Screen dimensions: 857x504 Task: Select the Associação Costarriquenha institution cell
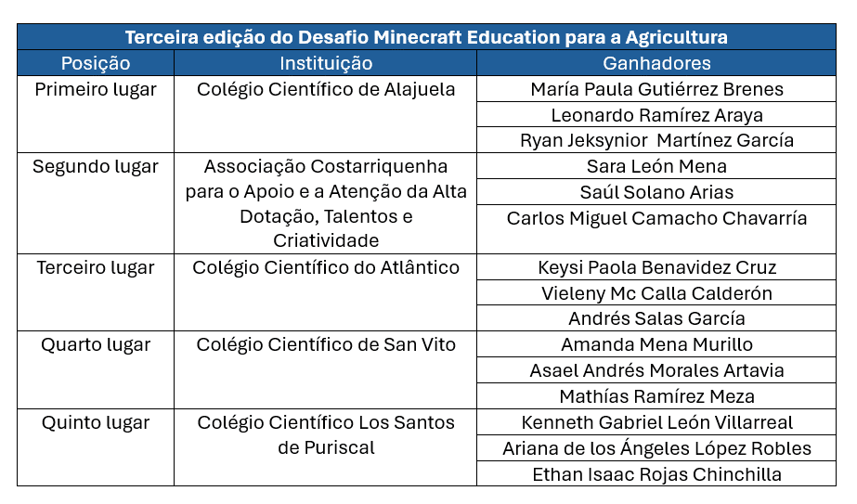click(326, 203)
